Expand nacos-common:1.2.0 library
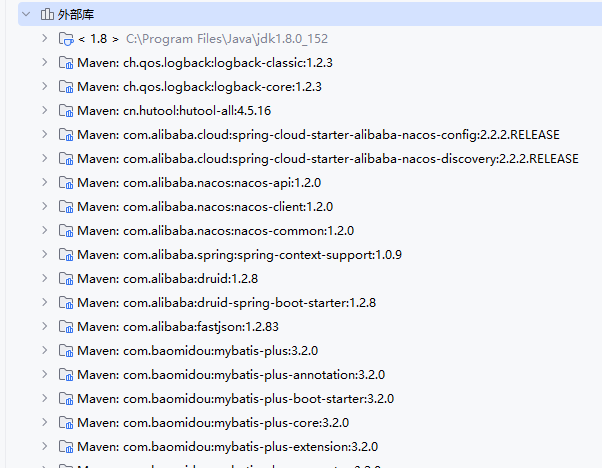602x468 pixels. [45, 230]
